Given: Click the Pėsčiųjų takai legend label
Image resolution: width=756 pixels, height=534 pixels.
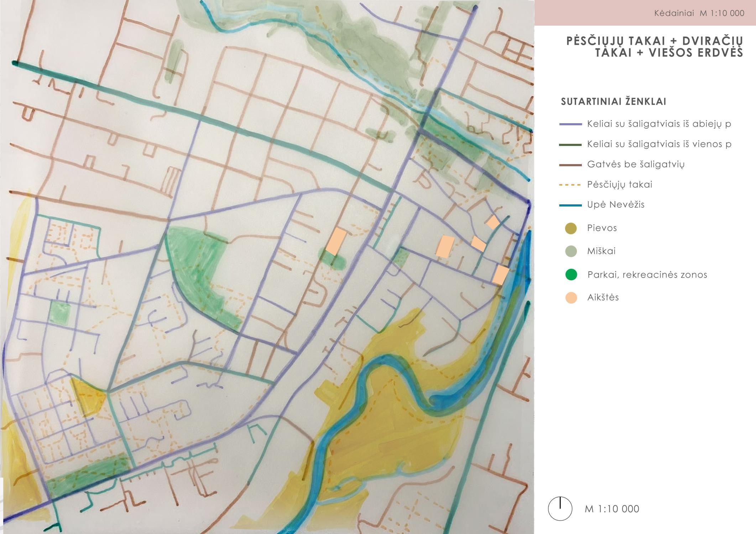Looking at the screenshot, I should 619,184.
